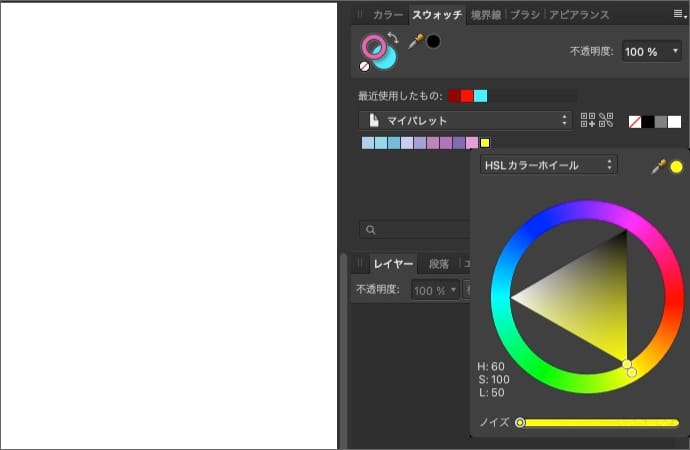Click the add-swatch grid icon beside マイパレット
Screen dimensions: 690x450
pos(587,120)
